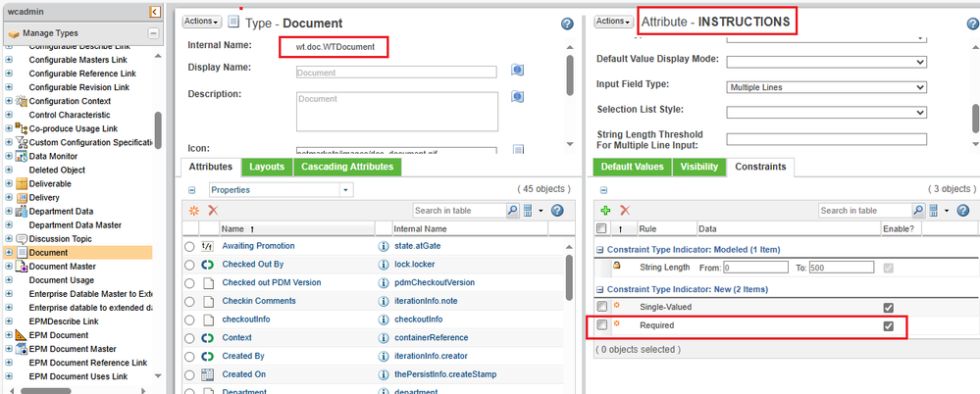
Task: Open localize icon next to Description
Action: (x=517, y=96)
